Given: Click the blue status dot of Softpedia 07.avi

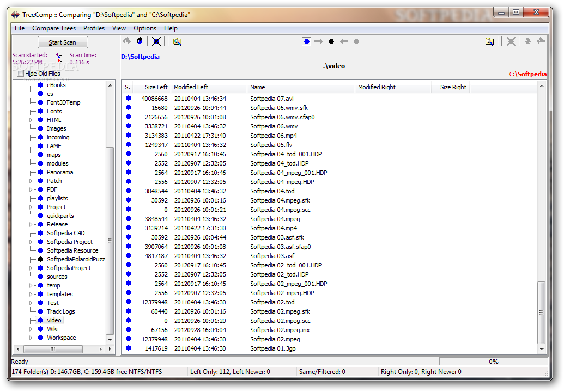Looking at the screenshot, I should (x=129, y=98).
